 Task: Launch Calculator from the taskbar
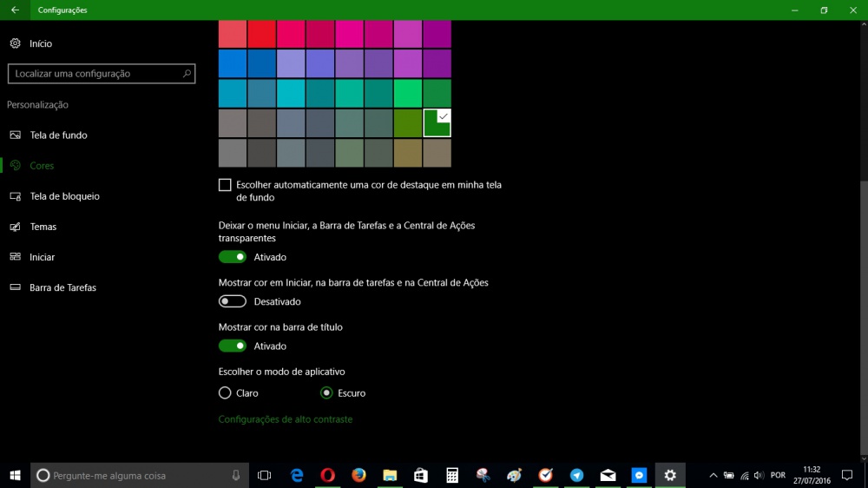click(452, 475)
